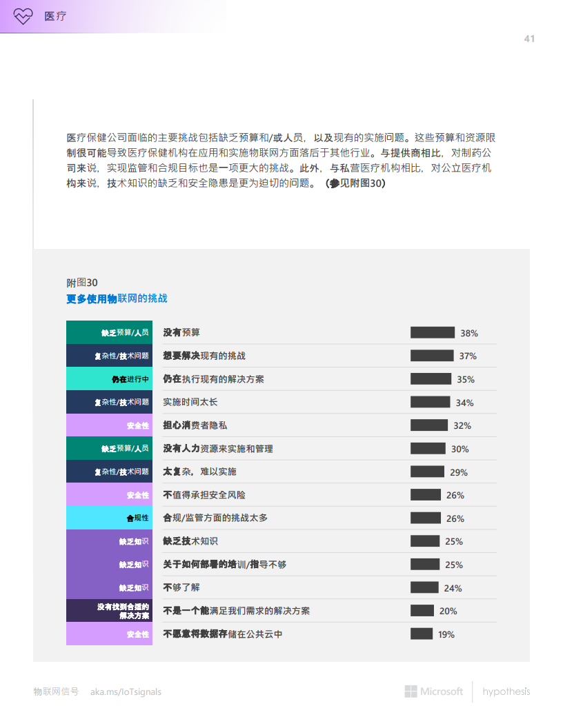This screenshot has width=563, height=728.
Task: Click the 20% value
Action: 448,611
